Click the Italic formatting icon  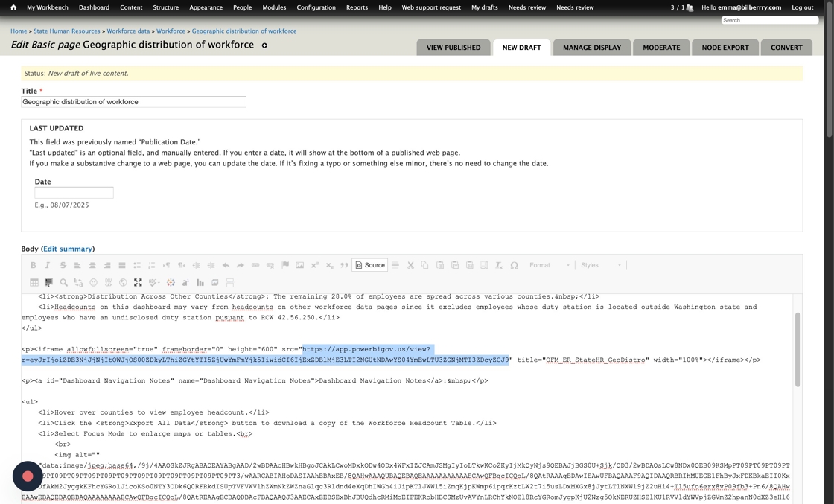[48, 265]
